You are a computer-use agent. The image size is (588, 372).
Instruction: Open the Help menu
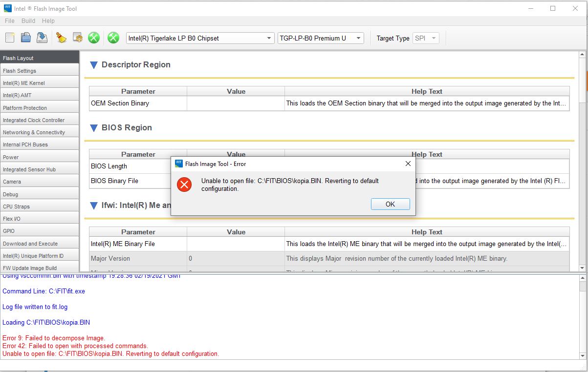[48, 21]
